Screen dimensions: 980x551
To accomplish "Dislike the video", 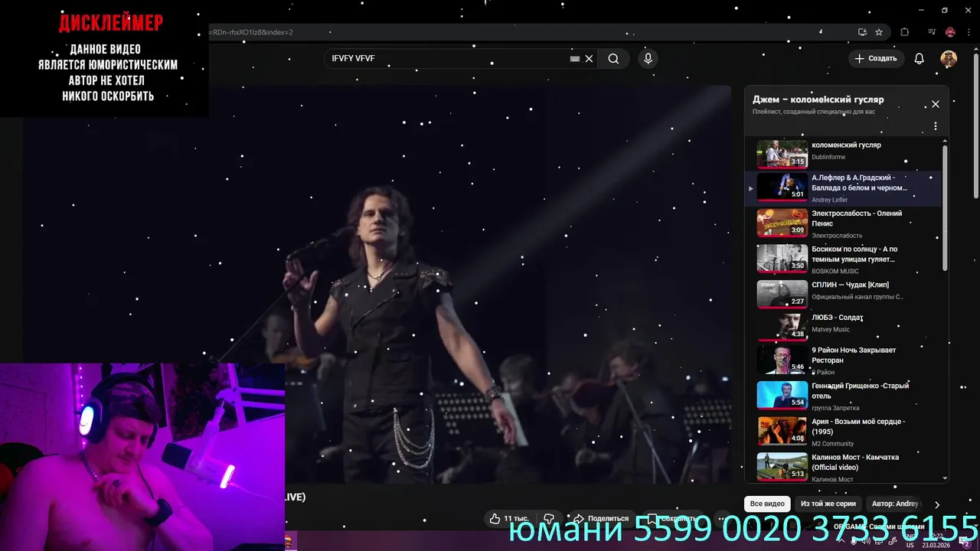I will 549,518.
